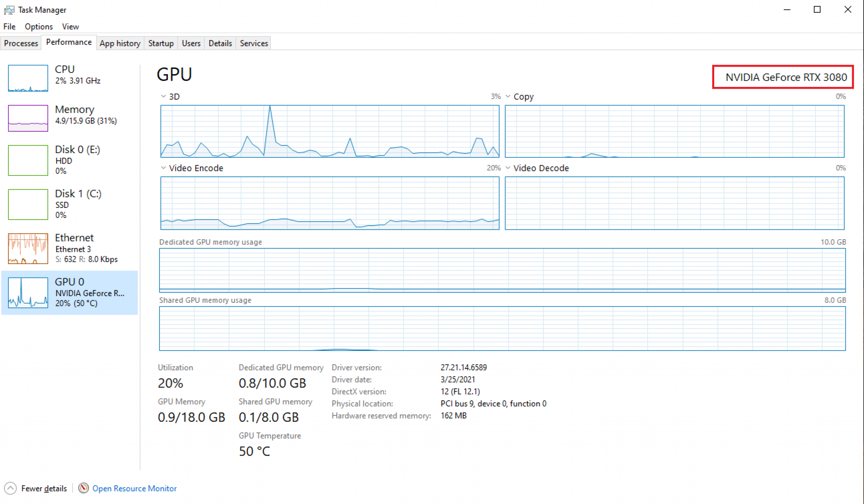Click the 0.1/8.0 GB shared memory value
The height and width of the screenshot is (504, 864).
(269, 417)
